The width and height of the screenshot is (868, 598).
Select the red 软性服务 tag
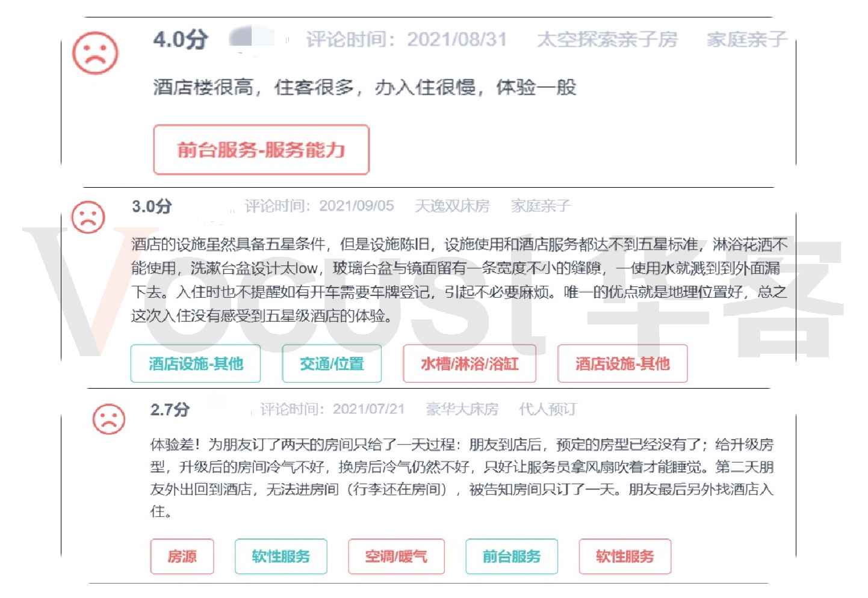[625, 556]
